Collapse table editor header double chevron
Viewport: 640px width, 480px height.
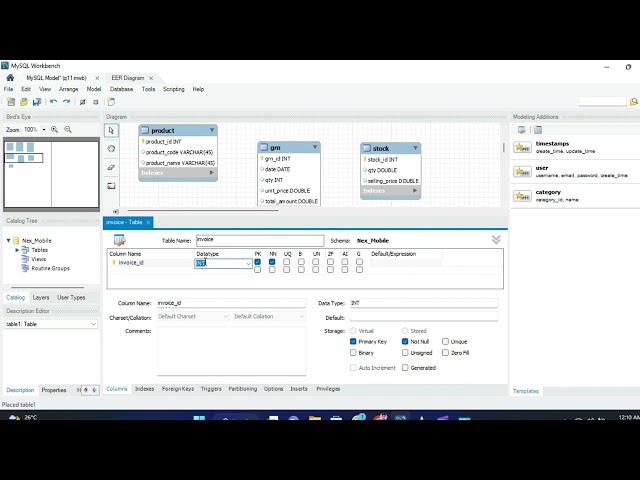point(496,240)
